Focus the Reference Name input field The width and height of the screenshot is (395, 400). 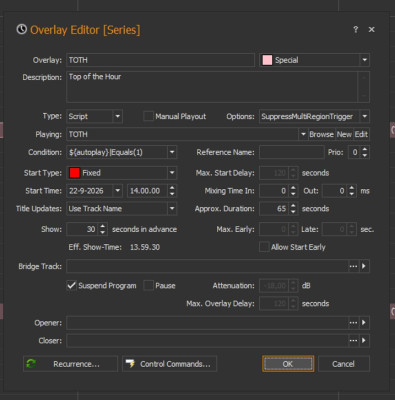click(292, 152)
